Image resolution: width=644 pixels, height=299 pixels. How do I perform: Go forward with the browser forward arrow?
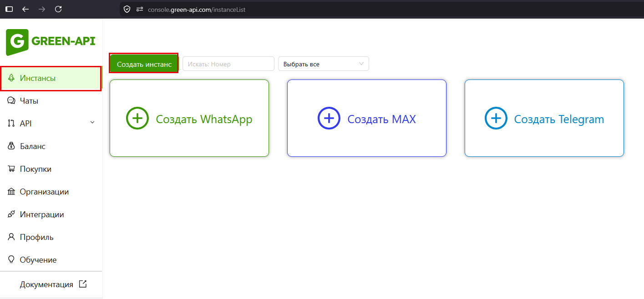[42, 9]
